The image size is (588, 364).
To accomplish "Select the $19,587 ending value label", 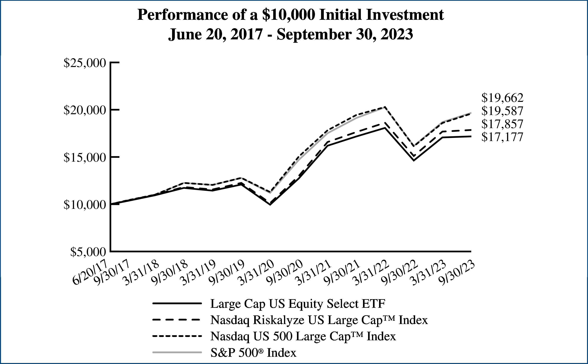I will coord(502,111).
